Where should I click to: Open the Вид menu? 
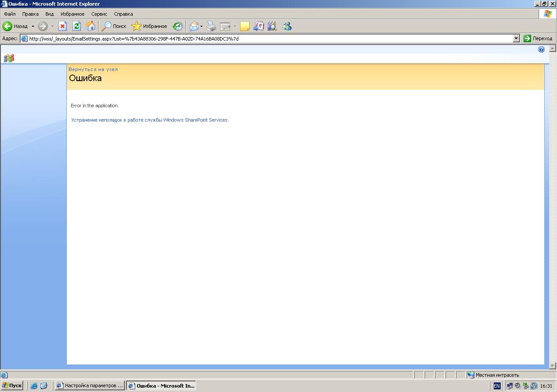tap(49, 14)
